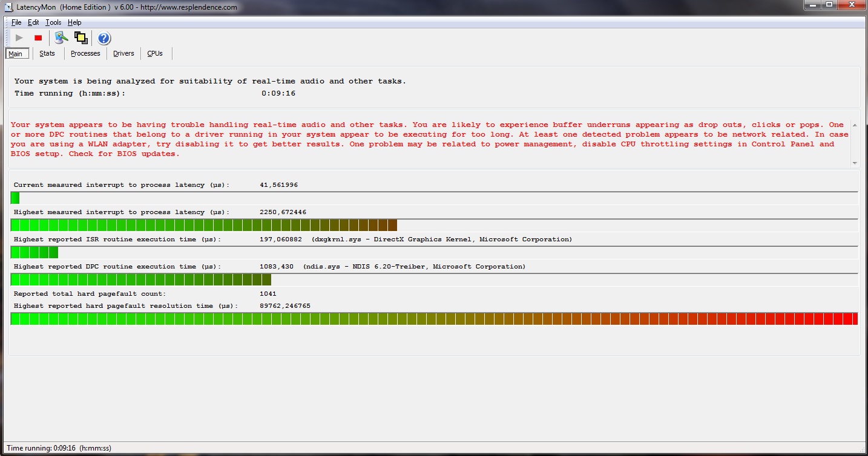
Task: Click the highest interrupt to process latency bar
Action: coord(434,225)
